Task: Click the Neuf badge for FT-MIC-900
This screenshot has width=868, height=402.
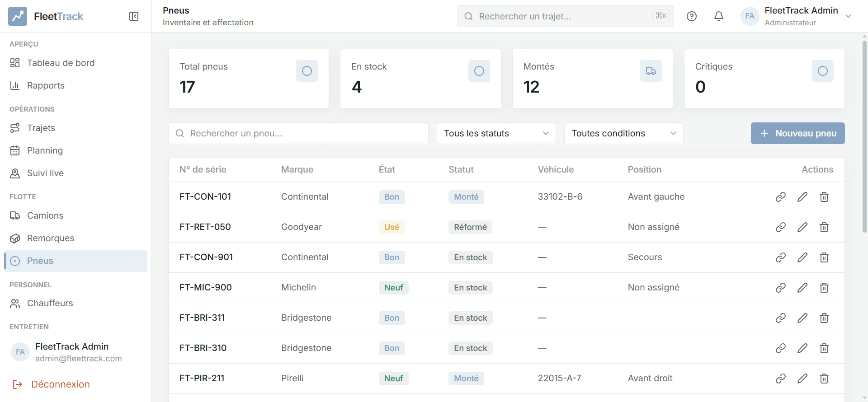Action: (393, 288)
